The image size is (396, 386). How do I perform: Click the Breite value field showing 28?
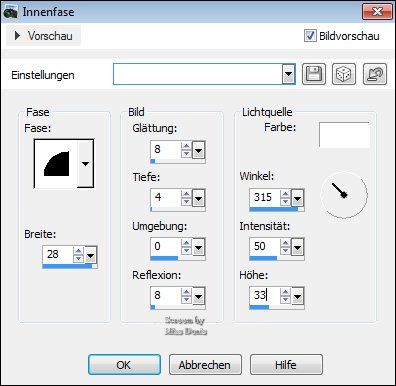point(57,255)
